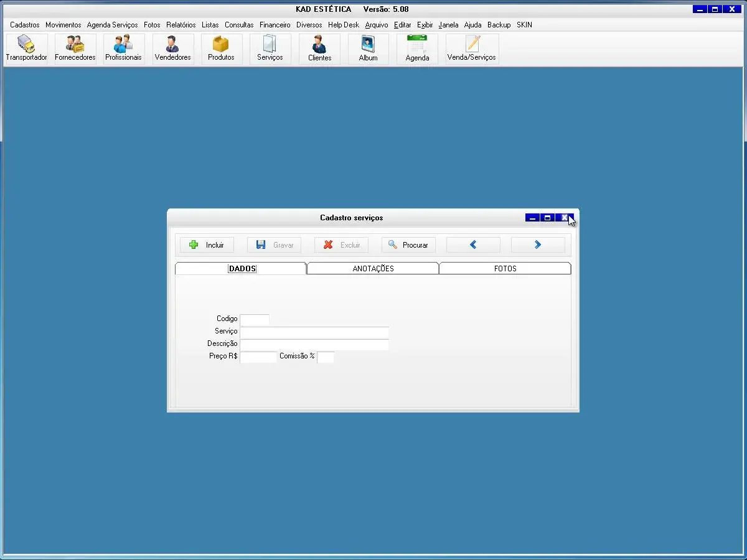Click the Clientes toolbar icon

[319, 49]
